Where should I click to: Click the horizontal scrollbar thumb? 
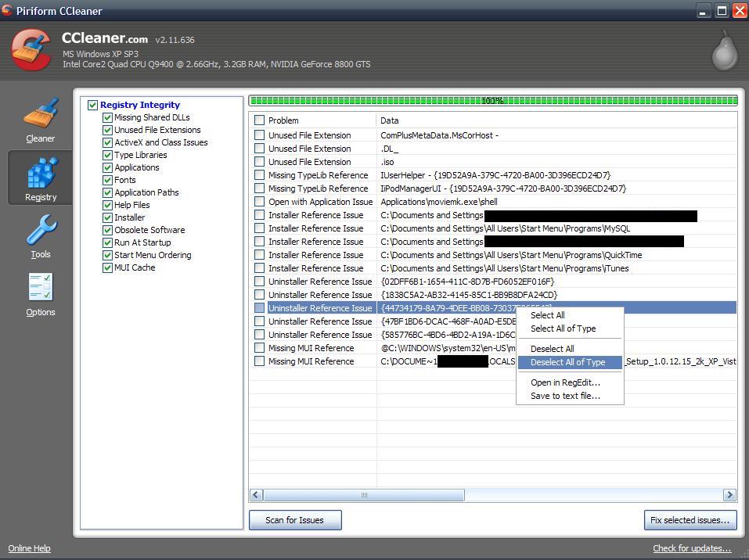[x=364, y=494]
